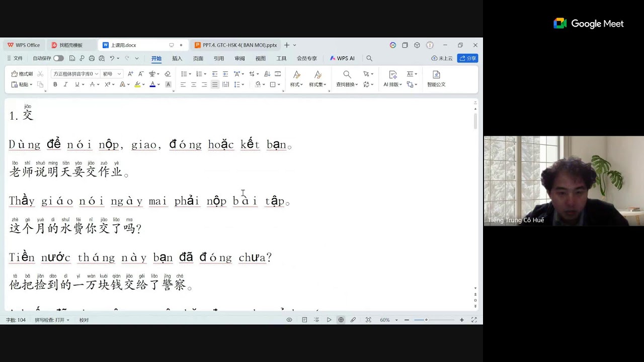Open the Find and Replace (查找替换) dropdown

tap(347, 84)
